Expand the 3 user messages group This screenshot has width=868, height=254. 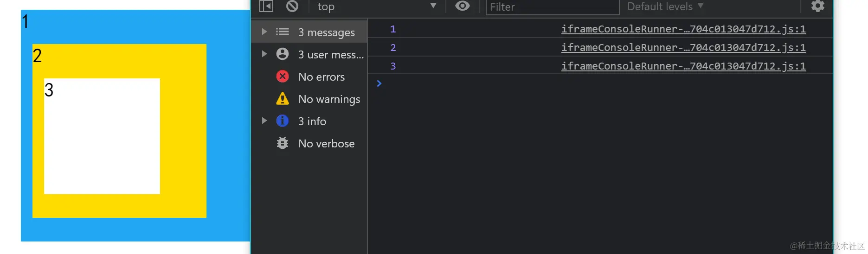[264, 54]
